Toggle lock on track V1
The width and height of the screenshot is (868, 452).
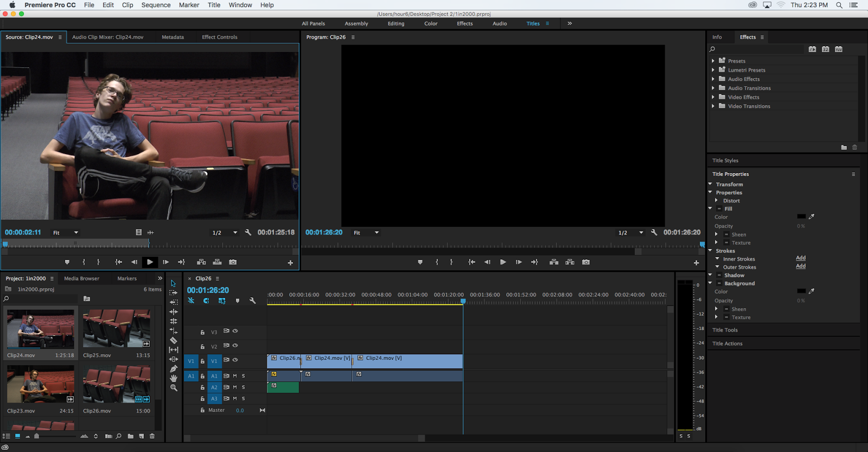click(202, 361)
